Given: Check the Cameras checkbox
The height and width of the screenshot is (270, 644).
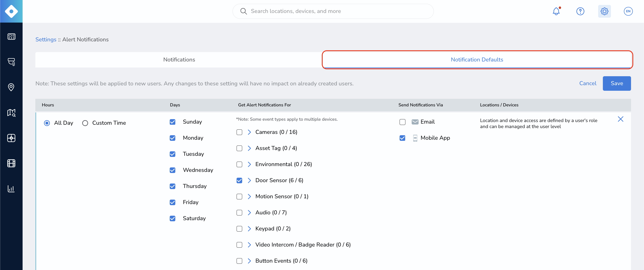Looking at the screenshot, I should pos(239,132).
